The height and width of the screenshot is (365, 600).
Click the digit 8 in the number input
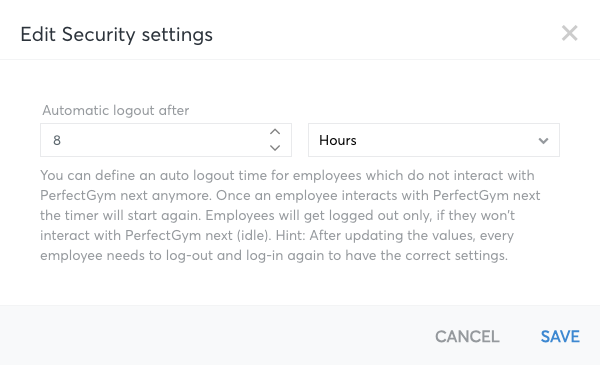click(57, 140)
